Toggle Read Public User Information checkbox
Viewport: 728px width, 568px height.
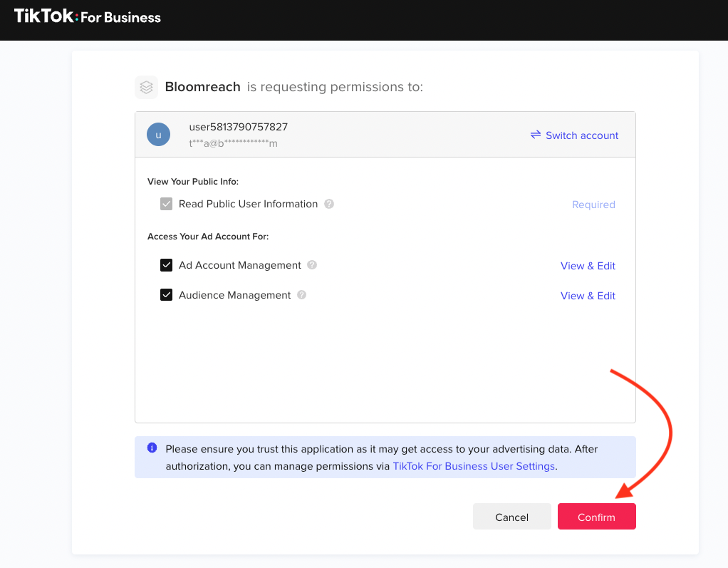[x=166, y=204]
